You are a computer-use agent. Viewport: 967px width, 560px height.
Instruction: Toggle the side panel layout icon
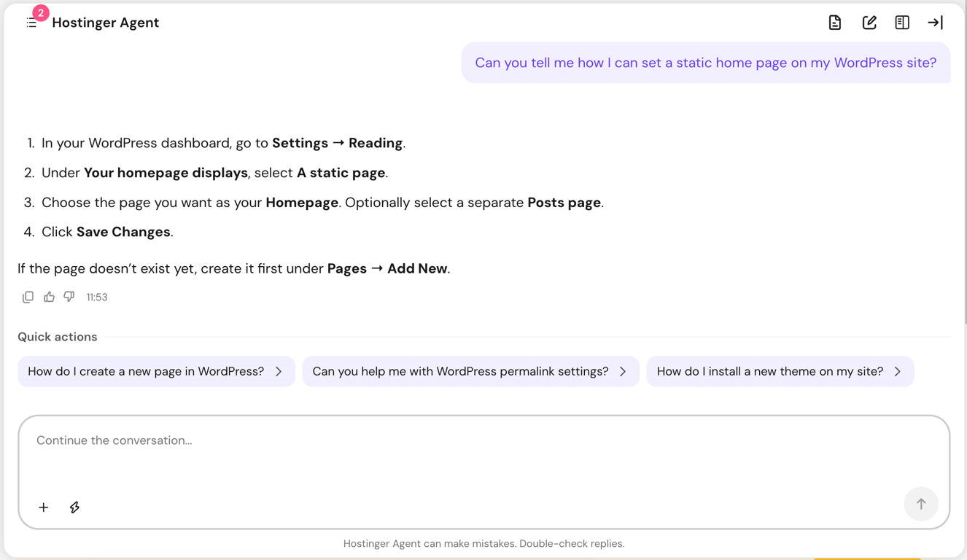(902, 23)
